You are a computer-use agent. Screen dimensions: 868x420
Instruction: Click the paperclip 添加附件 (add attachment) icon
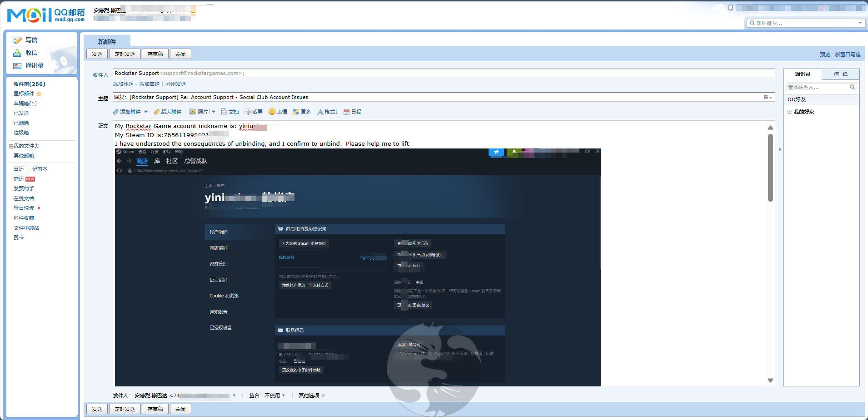[x=116, y=112]
